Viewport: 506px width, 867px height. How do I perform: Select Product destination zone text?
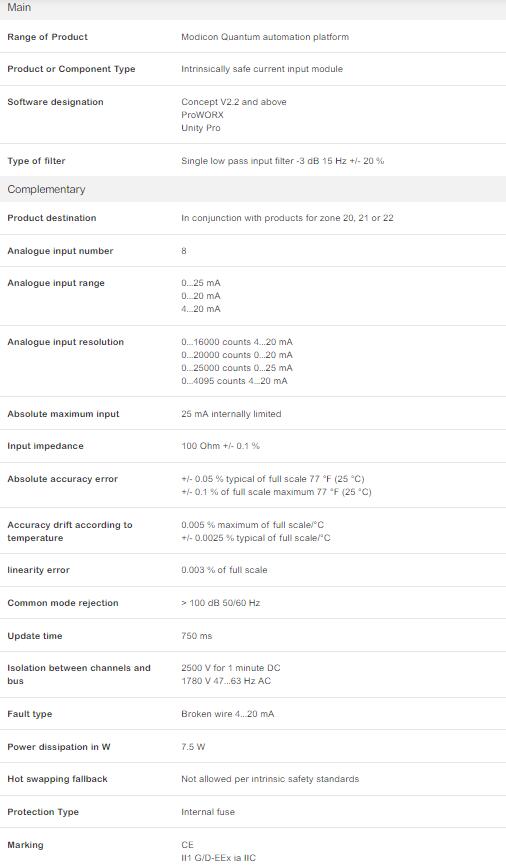(288, 218)
